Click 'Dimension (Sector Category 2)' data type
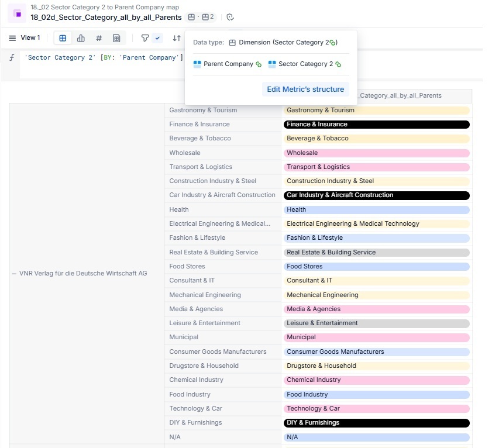The width and height of the screenshot is (492, 448). tap(288, 42)
